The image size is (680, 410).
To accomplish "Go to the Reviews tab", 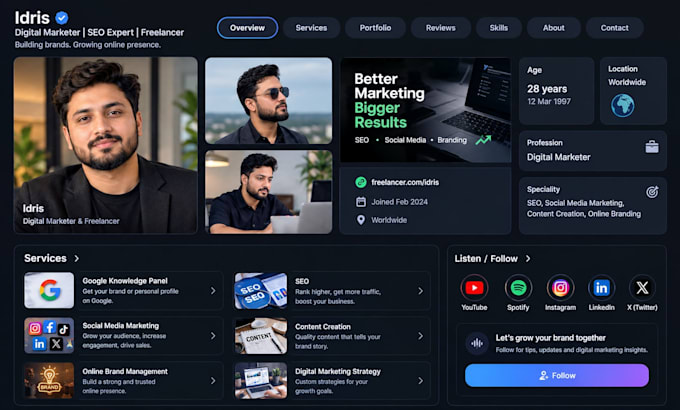I will [x=441, y=28].
